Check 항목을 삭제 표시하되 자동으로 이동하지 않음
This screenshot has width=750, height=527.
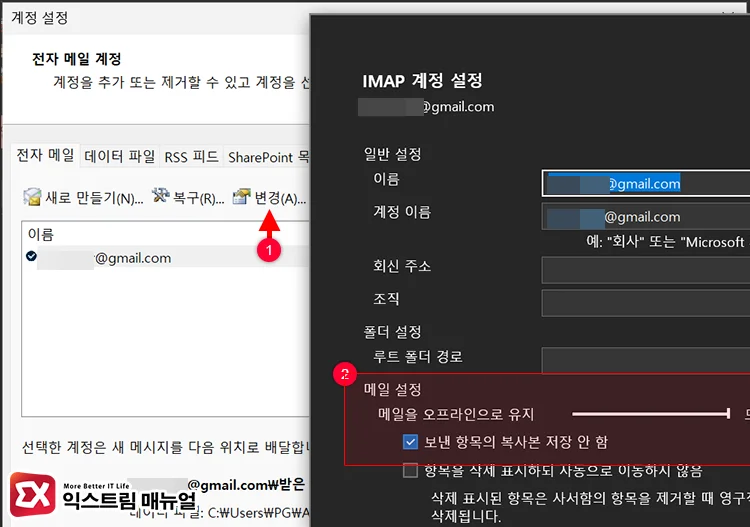coord(410,470)
